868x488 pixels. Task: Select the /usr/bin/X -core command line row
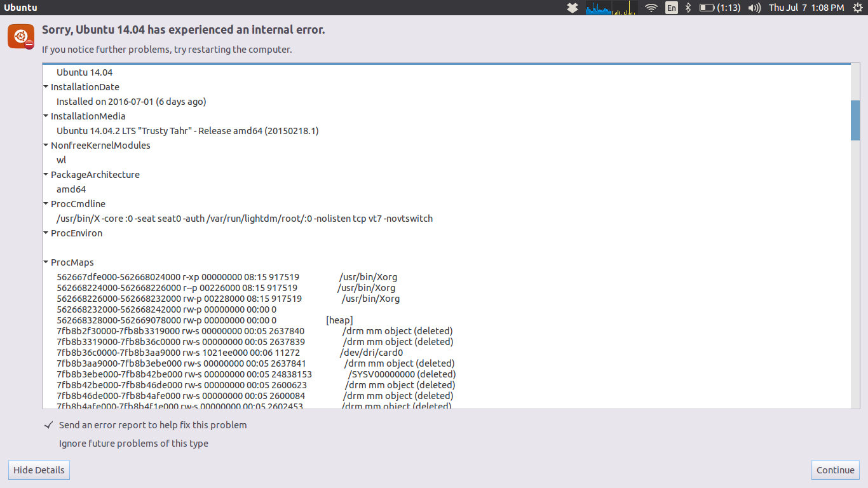tap(245, 219)
